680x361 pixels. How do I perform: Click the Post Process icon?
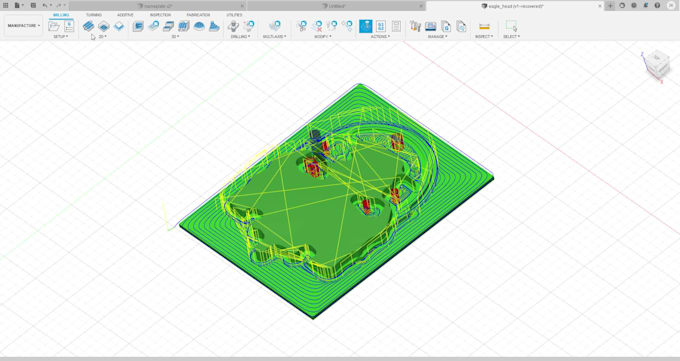coord(381,26)
